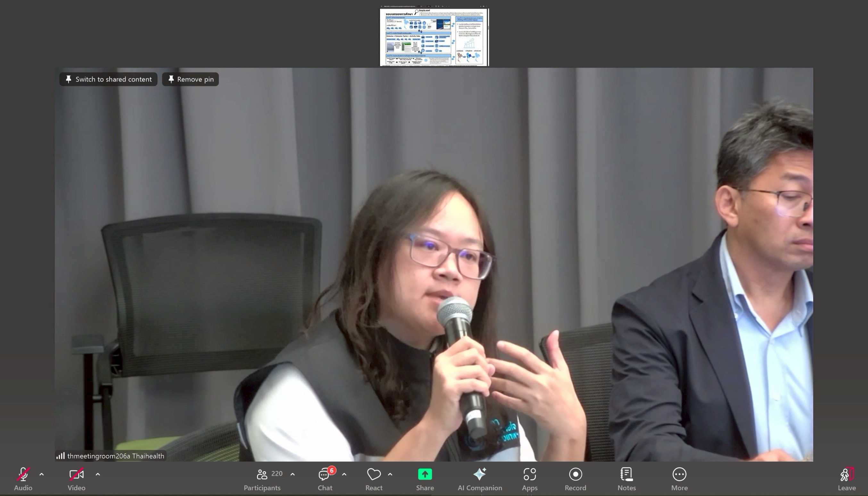This screenshot has height=496, width=868.
Task: Start recording with the Record icon
Action: pos(575,474)
